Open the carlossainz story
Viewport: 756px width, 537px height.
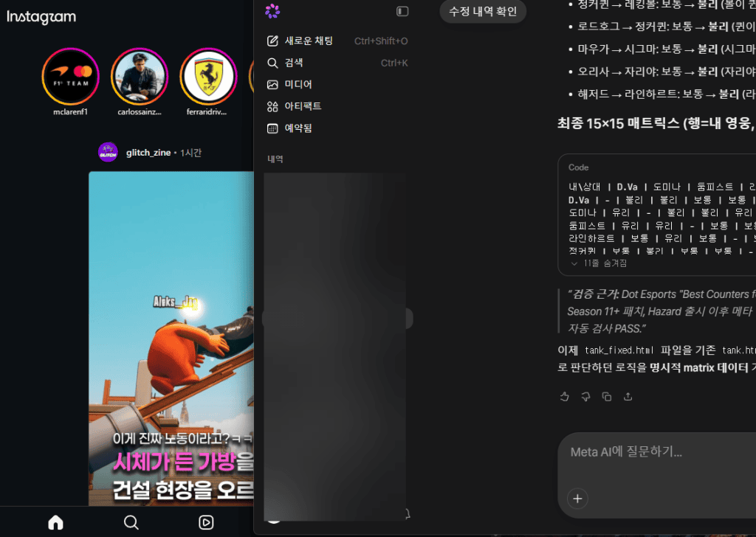point(140,76)
